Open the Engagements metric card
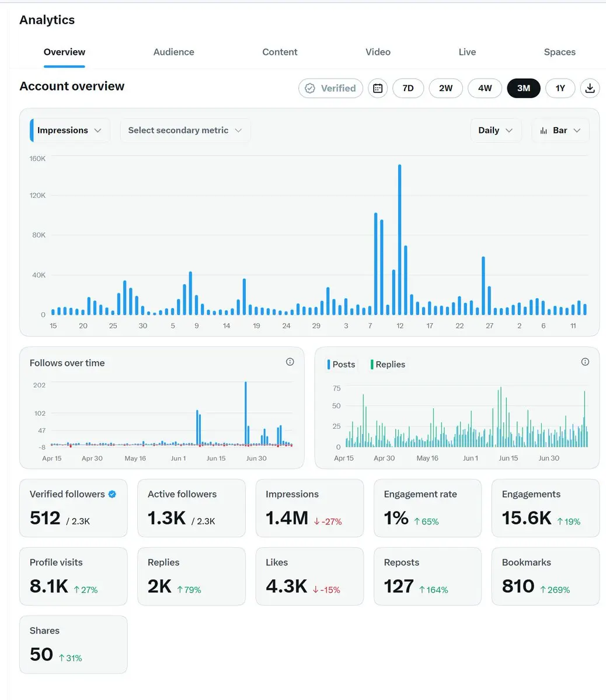This screenshot has width=606, height=700. [545, 508]
